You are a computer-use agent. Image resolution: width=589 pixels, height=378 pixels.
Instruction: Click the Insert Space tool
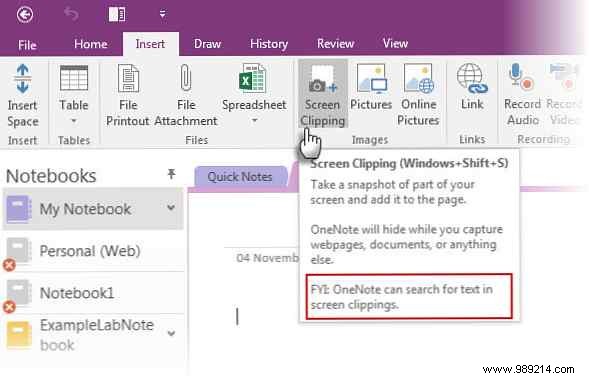pos(23,96)
